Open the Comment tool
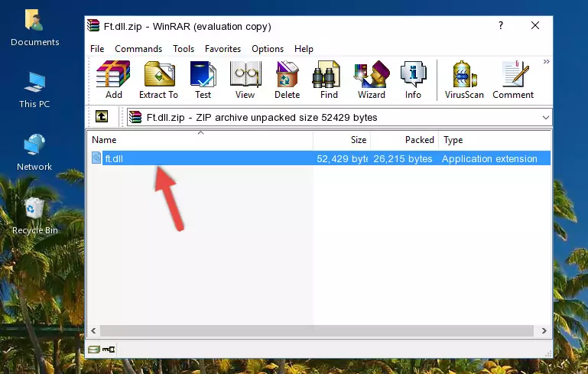Viewport: 588px width, 374px height. [513, 80]
